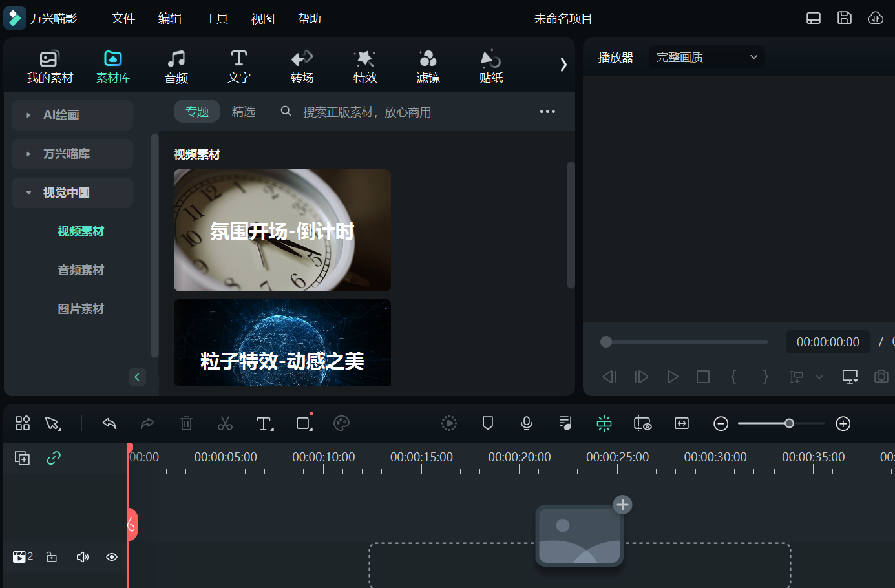Image resolution: width=895 pixels, height=588 pixels.
Task: Select the 音频素材 link in sidebar
Action: 81,269
